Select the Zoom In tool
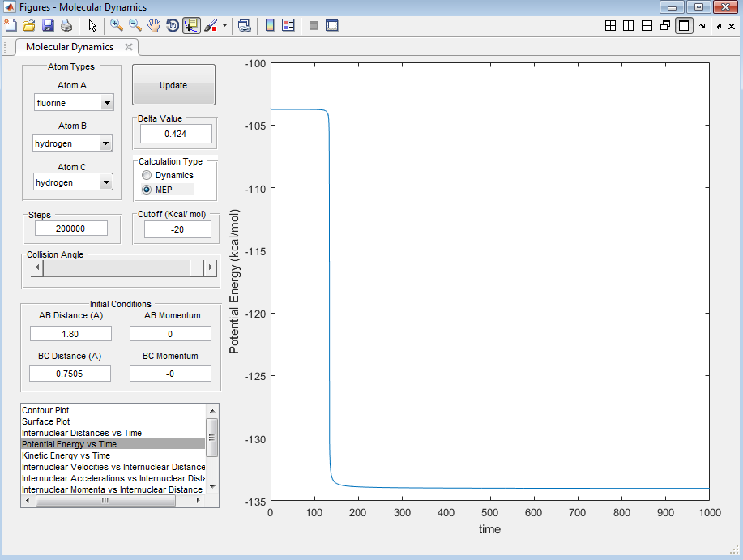The image size is (743, 560). (117, 25)
